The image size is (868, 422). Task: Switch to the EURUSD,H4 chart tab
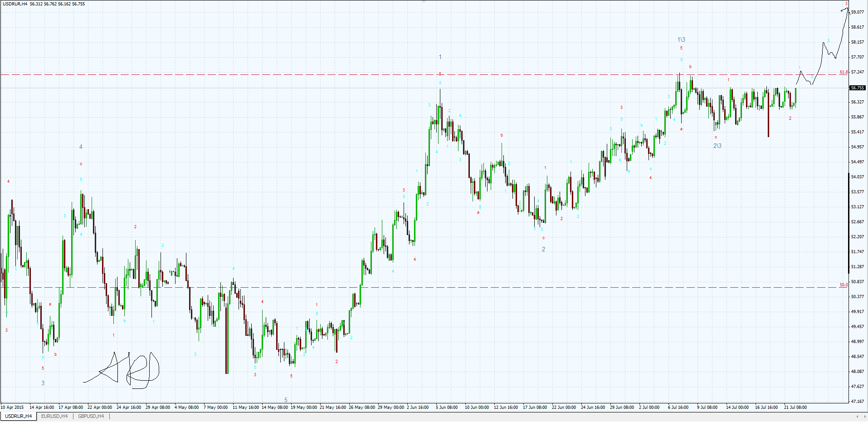pyautogui.click(x=54, y=416)
